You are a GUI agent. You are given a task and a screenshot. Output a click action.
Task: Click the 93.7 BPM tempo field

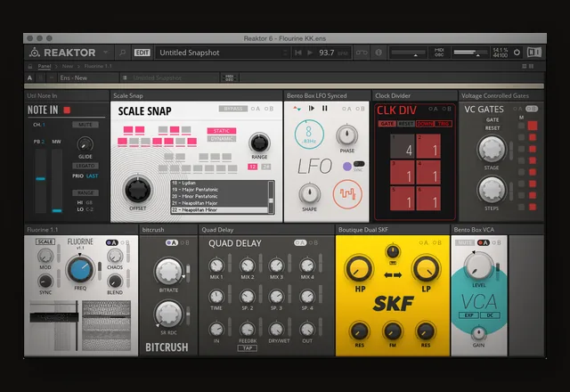333,53
